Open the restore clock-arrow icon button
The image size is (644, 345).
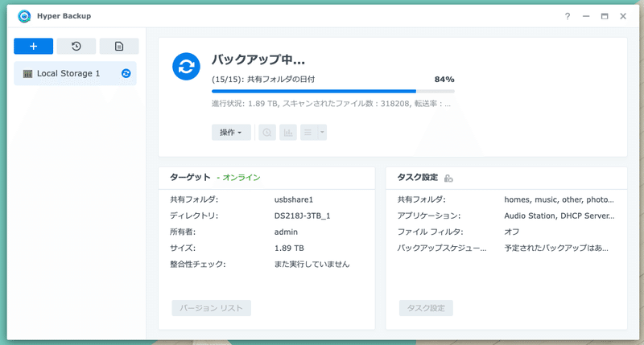76,46
